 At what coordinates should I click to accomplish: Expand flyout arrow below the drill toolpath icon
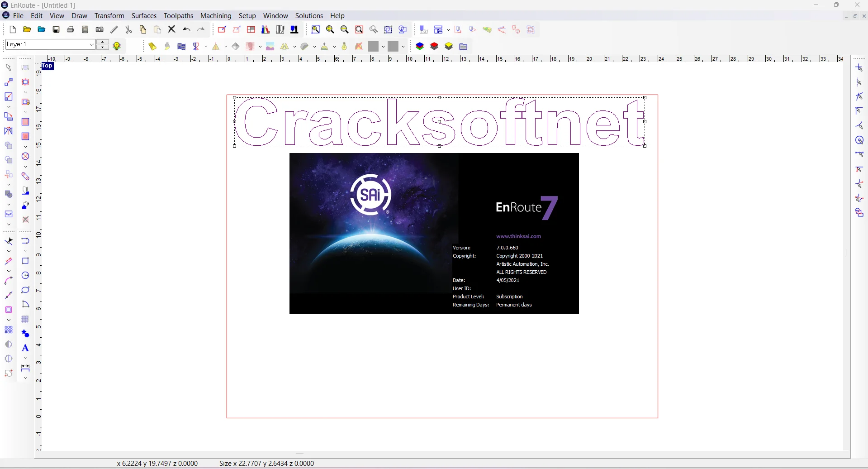point(25,167)
